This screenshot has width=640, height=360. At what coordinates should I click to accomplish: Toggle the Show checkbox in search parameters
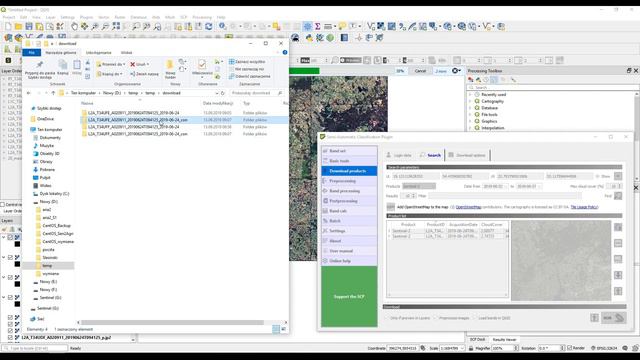[598, 176]
